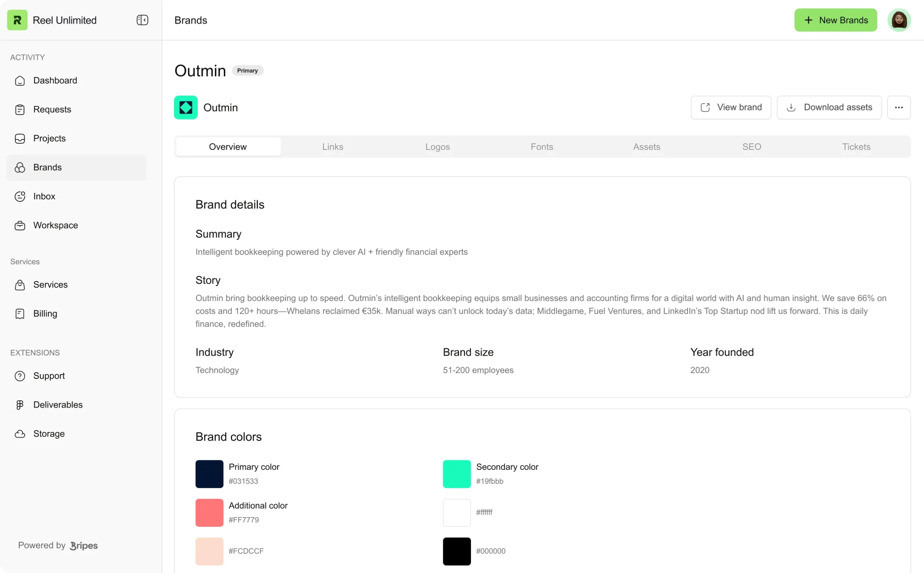Collapse the sidebar with the panel toggle icon
The height and width of the screenshot is (573, 924).
click(142, 20)
